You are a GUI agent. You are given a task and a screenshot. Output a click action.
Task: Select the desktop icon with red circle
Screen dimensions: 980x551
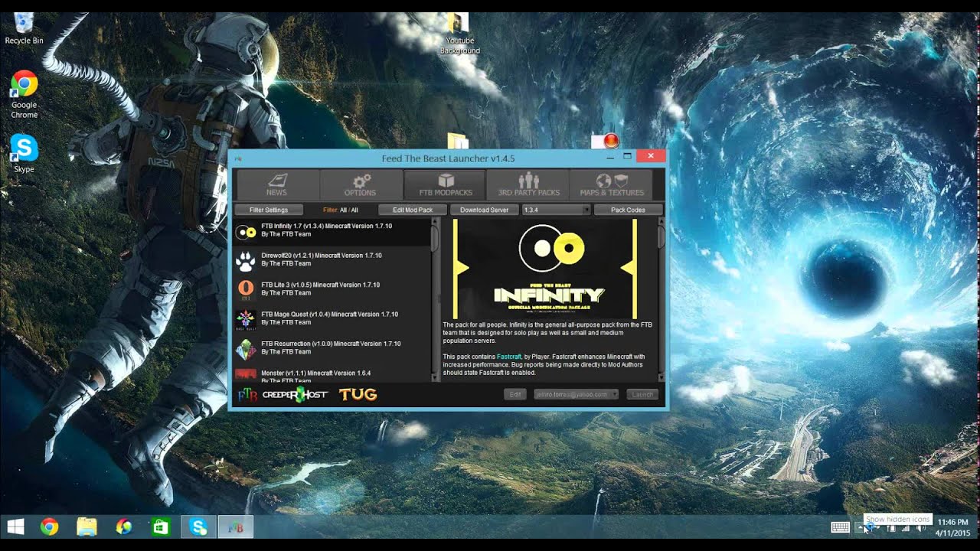click(605, 142)
